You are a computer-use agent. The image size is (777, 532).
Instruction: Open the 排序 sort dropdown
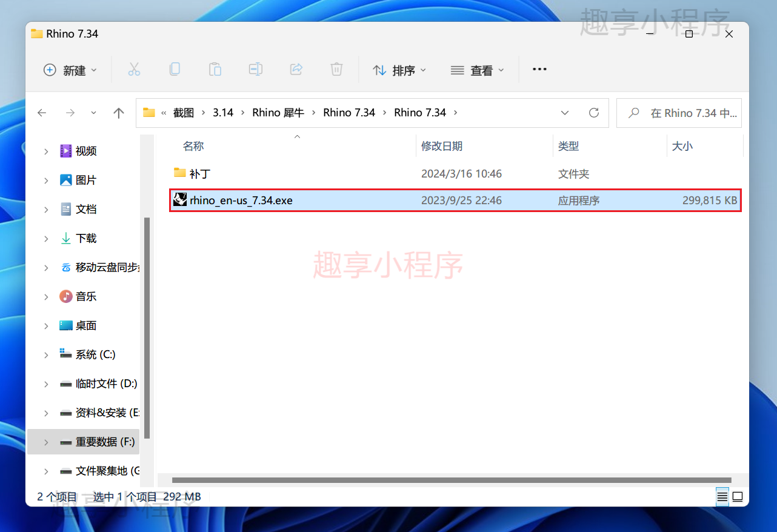click(399, 70)
